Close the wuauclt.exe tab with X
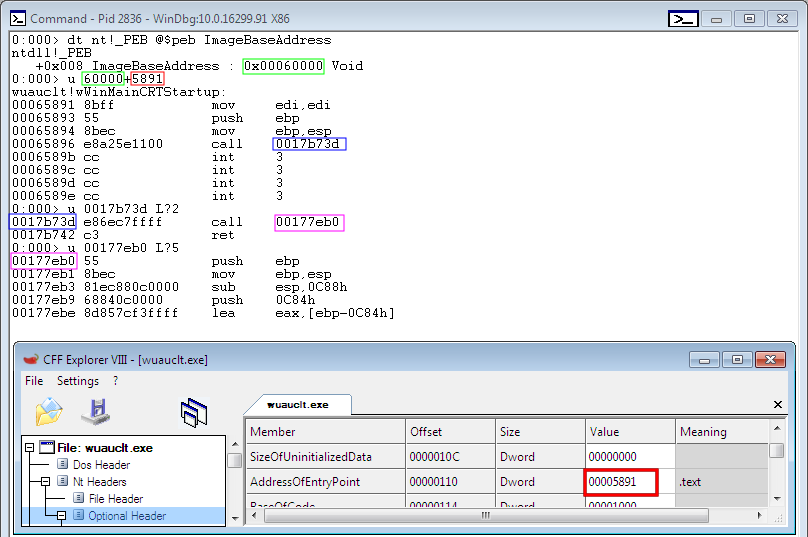808x537 pixels. pos(778,405)
